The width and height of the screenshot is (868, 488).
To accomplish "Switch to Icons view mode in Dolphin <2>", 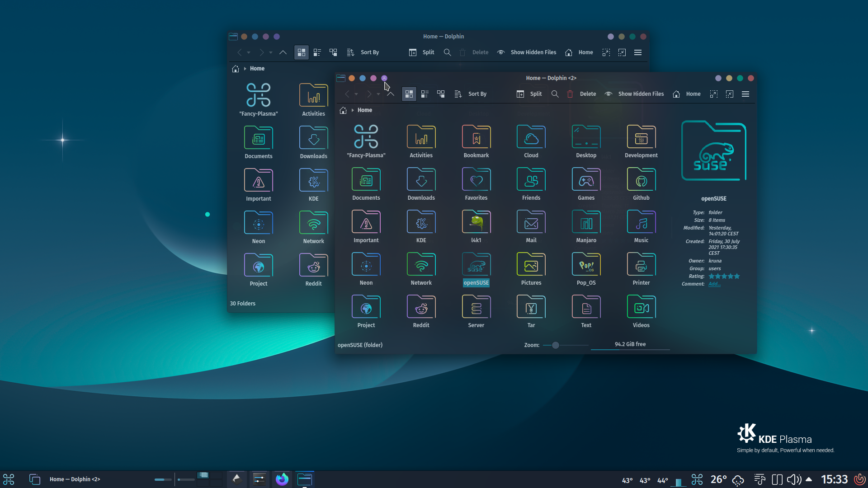I will point(409,94).
